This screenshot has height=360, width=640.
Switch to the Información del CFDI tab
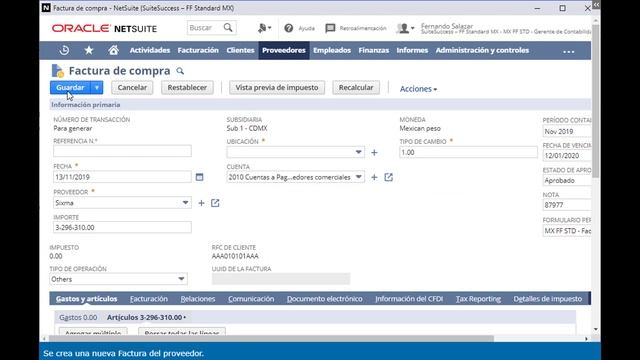[x=409, y=299]
